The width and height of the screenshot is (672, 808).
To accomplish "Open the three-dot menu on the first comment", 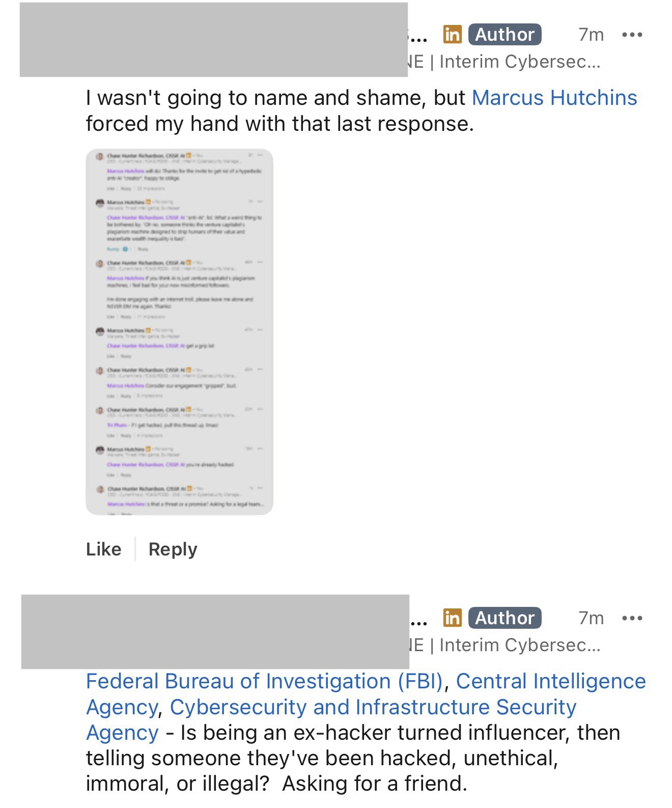I will click(632, 35).
